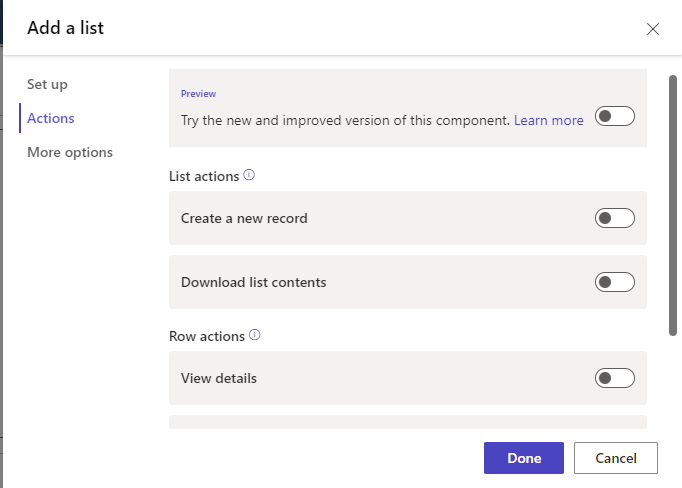682x488 pixels.
Task: Click the Row actions info icon
Action: (x=254, y=335)
